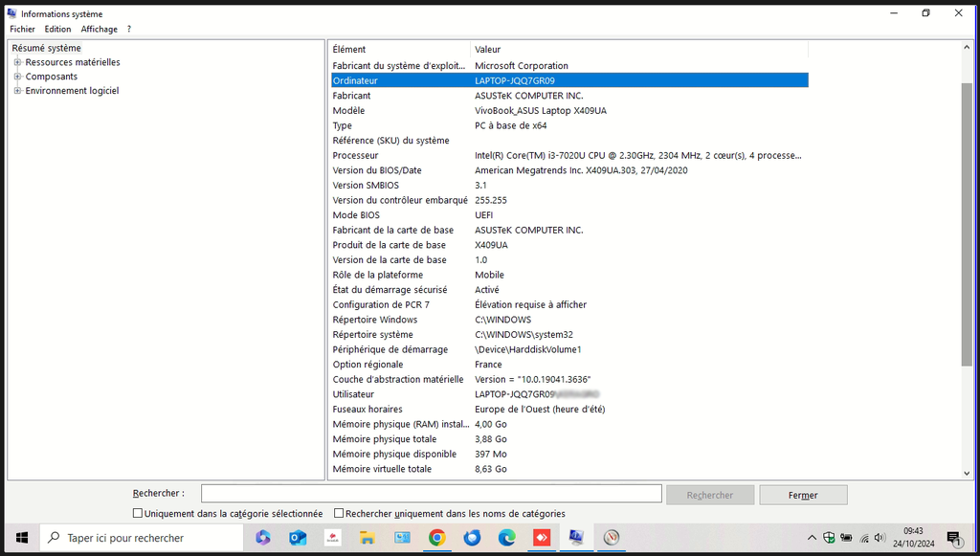The width and height of the screenshot is (980, 556).
Task: Select the Configuration de PCR 7 row
Action: tap(569, 305)
